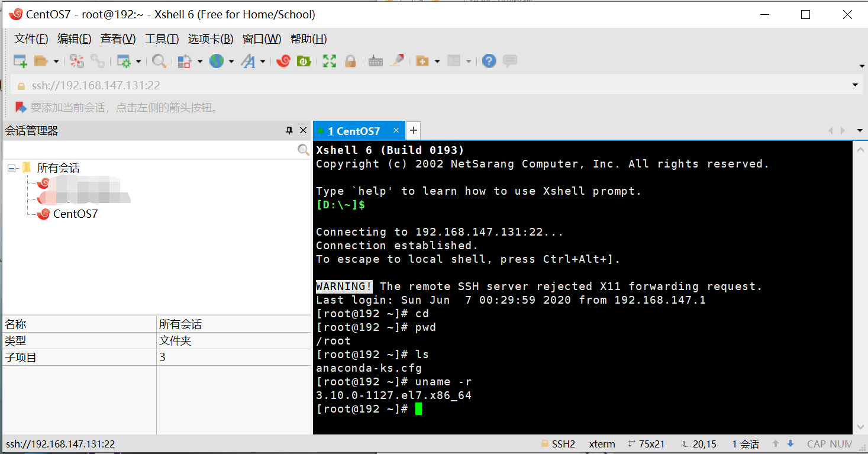Click the New Session toolbar icon
The height and width of the screenshot is (454, 868).
(20, 61)
